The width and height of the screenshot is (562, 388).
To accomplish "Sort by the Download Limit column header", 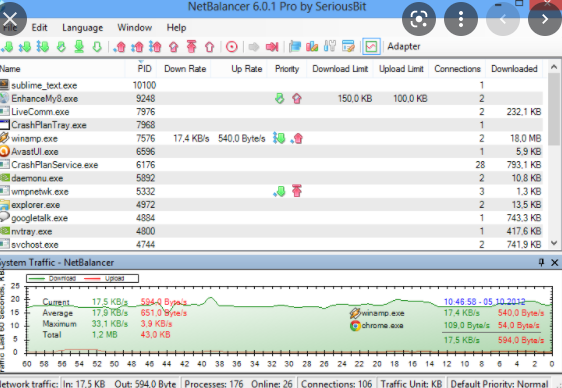I will [x=340, y=69].
